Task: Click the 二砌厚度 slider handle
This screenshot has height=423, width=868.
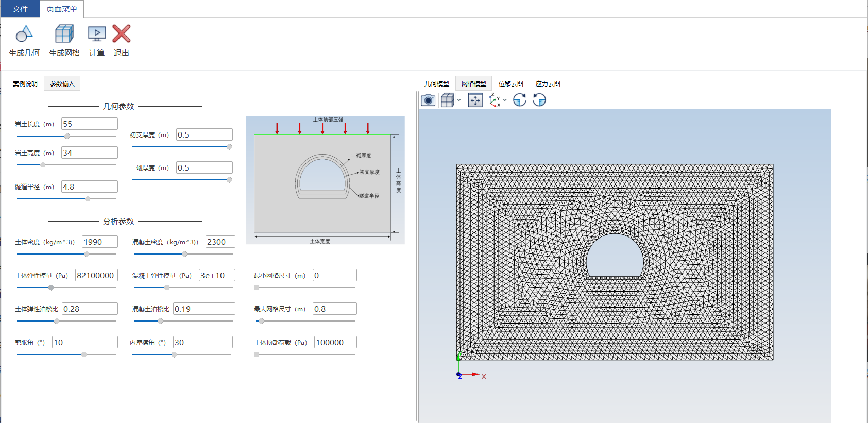Action: [x=229, y=180]
